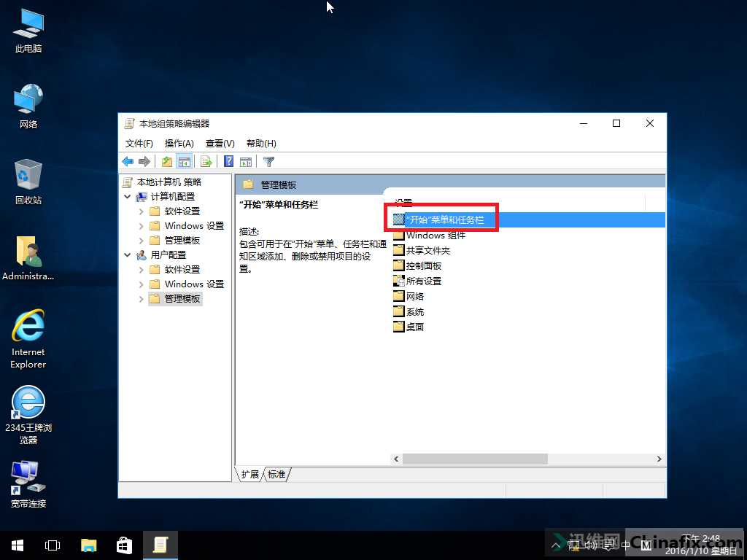The image size is (747, 560).
Task: Select the Windows 组件 folder
Action: point(429,236)
